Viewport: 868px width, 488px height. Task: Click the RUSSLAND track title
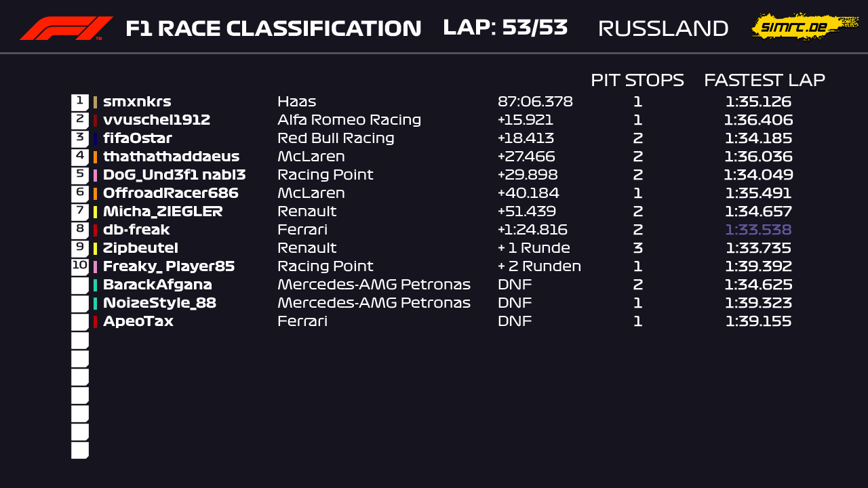coord(663,28)
